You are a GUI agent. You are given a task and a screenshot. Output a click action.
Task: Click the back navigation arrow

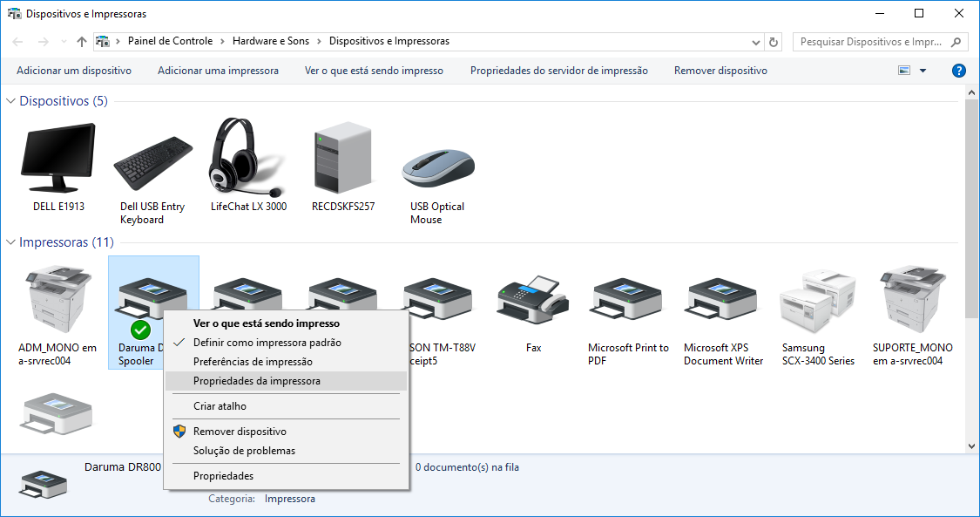(17, 42)
